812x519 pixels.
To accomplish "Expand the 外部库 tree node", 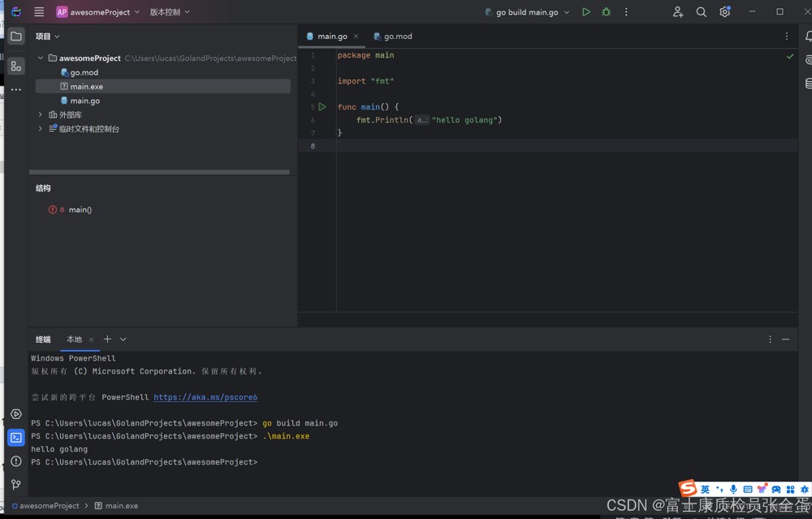I will coord(41,115).
